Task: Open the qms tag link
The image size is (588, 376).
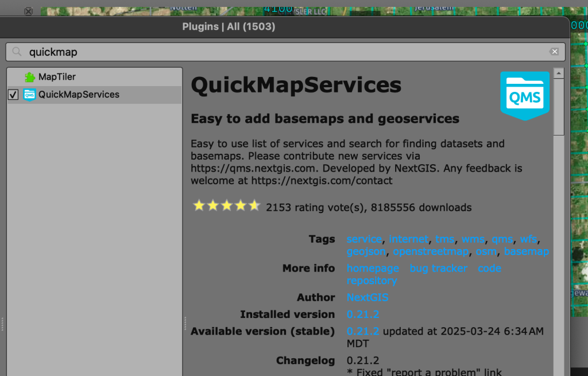Action: (x=502, y=239)
